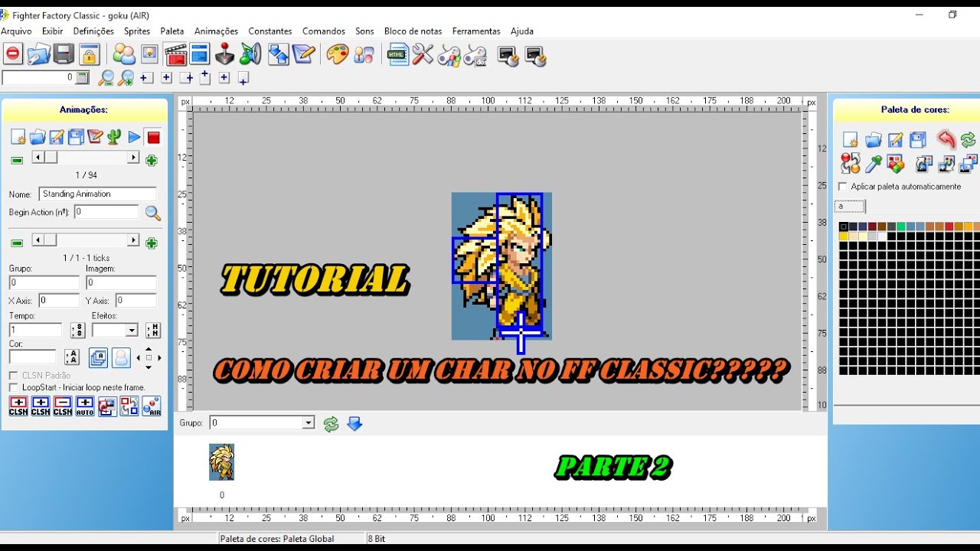
Task: Select palette tab labeled 'a'
Action: pos(850,206)
